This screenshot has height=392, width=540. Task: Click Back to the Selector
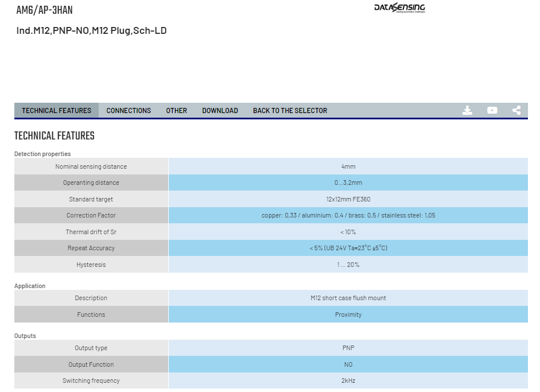click(290, 111)
